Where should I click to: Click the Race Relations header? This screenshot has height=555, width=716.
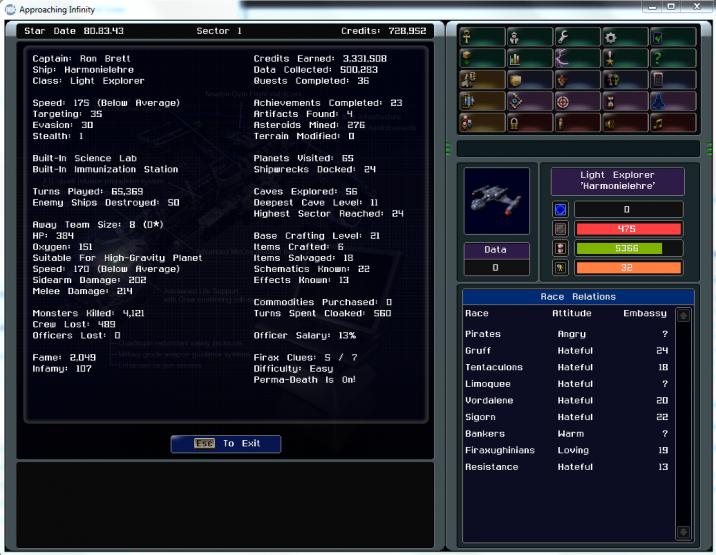(x=577, y=297)
